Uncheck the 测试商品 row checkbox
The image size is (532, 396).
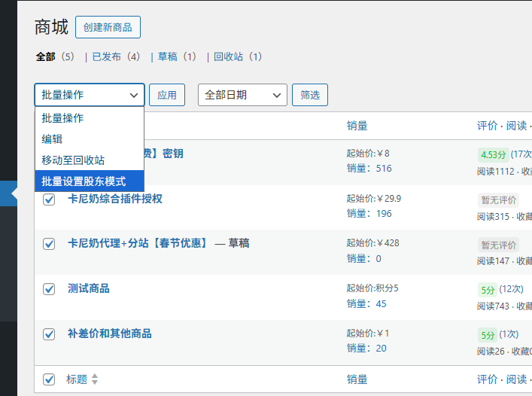tap(49, 289)
